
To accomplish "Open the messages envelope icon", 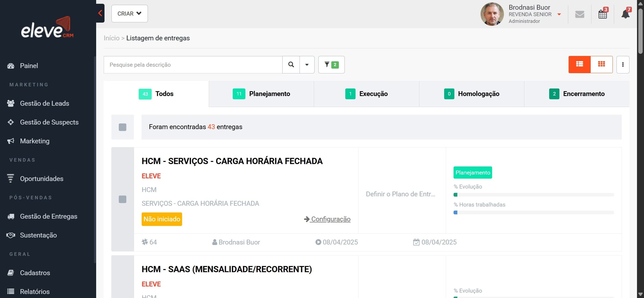I will tap(580, 14).
